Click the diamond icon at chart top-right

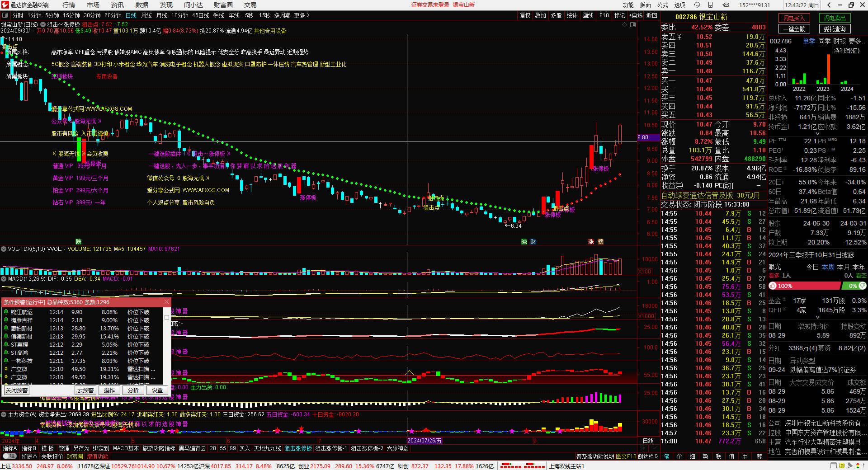pyautogui.click(x=625, y=24)
